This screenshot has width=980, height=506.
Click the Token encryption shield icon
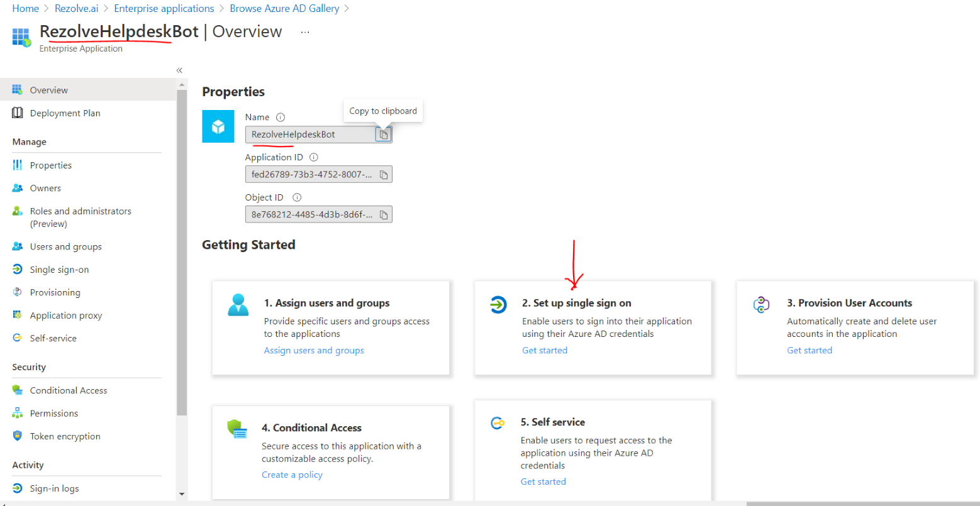click(18, 436)
